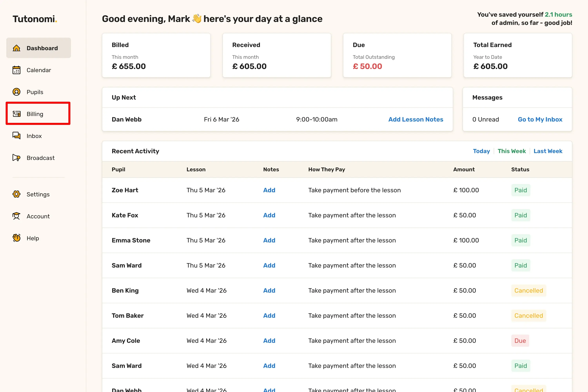
Task: Click the Help waving hand icon
Action: coord(16,238)
